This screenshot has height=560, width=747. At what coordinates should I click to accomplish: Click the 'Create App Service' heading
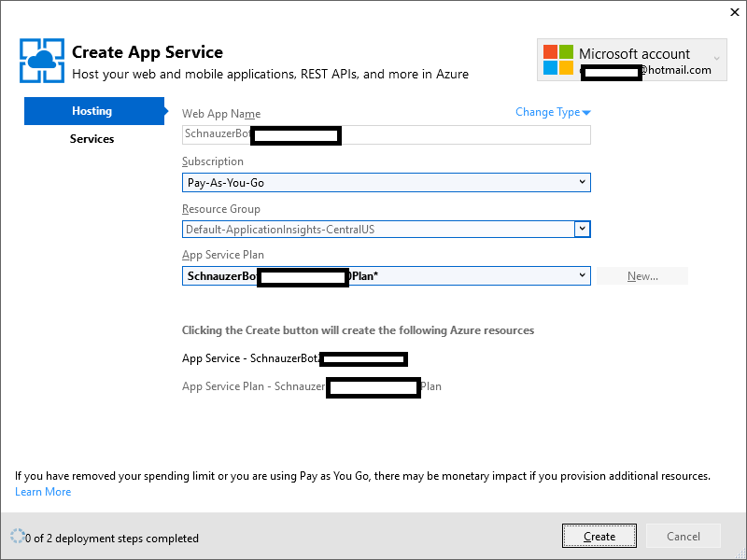(148, 52)
